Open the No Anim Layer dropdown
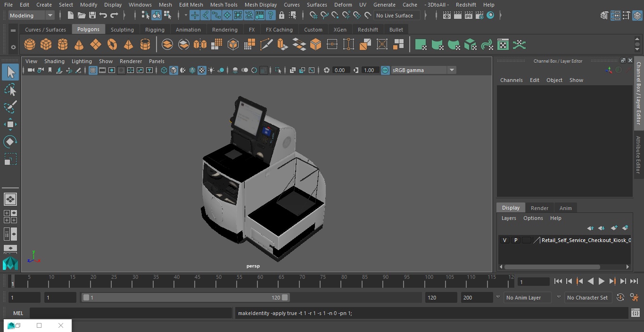The width and height of the screenshot is (644, 332). pyautogui.click(x=528, y=298)
